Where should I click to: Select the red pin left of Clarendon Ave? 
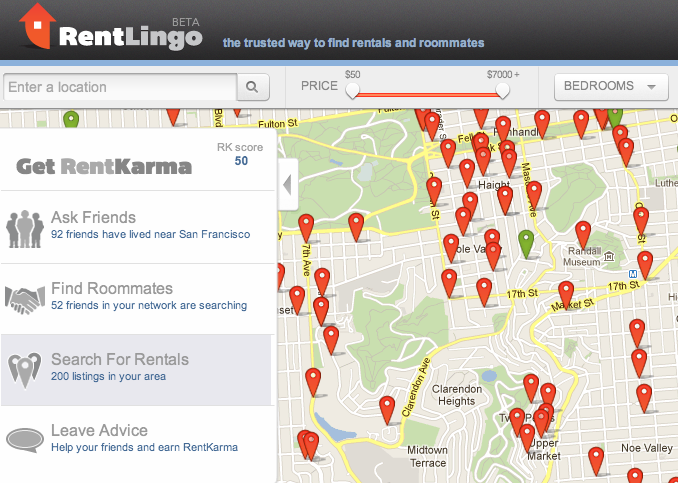[387, 409]
